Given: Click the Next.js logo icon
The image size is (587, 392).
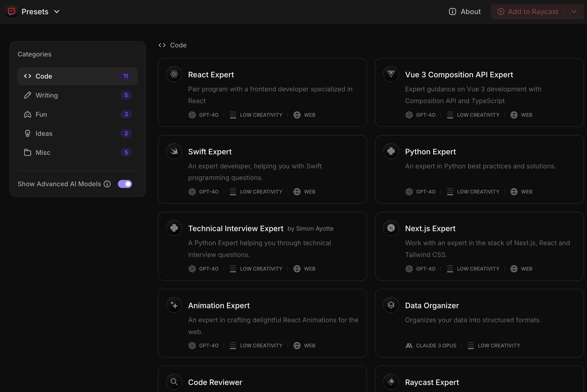Looking at the screenshot, I should point(391,228).
